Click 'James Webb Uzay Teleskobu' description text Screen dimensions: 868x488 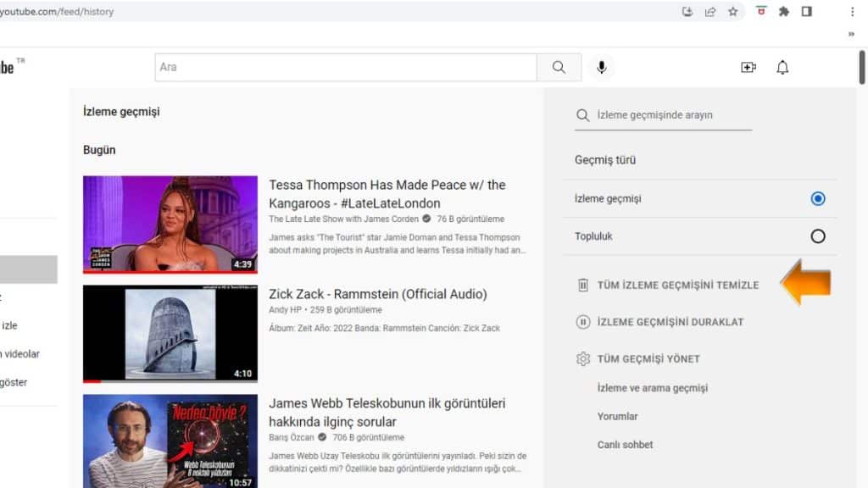pos(398,462)
